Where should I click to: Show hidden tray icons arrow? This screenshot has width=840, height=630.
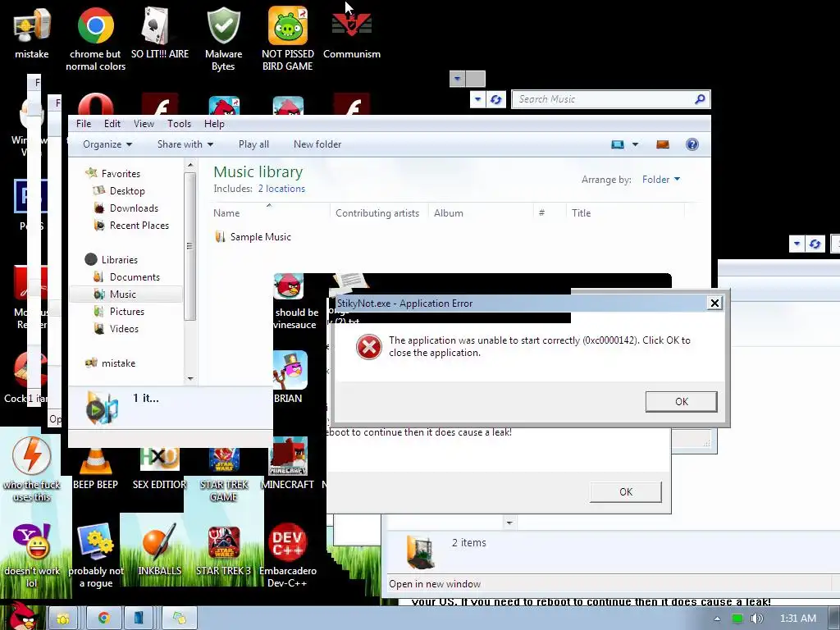tap(717, 619)
